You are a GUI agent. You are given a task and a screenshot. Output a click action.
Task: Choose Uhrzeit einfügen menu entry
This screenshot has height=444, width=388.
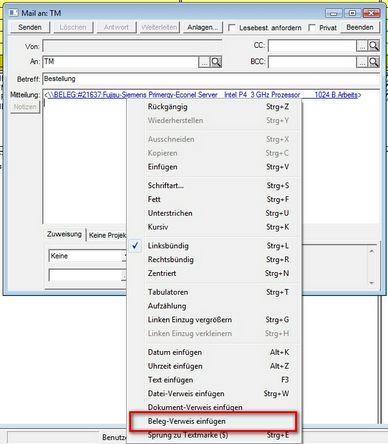214,366
